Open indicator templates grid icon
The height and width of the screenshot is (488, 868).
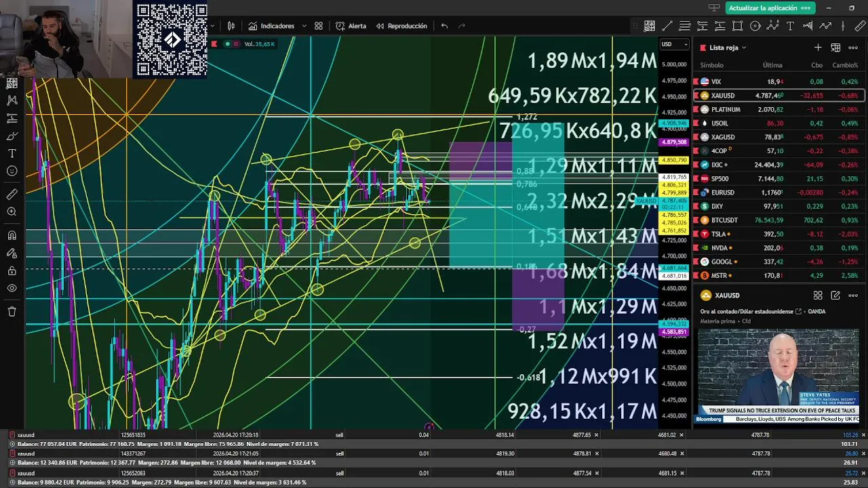point(319,26)
